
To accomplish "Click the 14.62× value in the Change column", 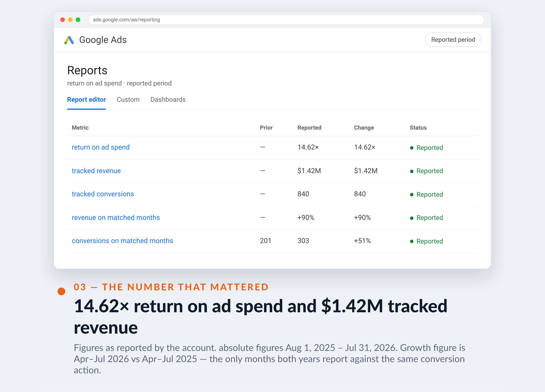I will (x=365, y=147).
